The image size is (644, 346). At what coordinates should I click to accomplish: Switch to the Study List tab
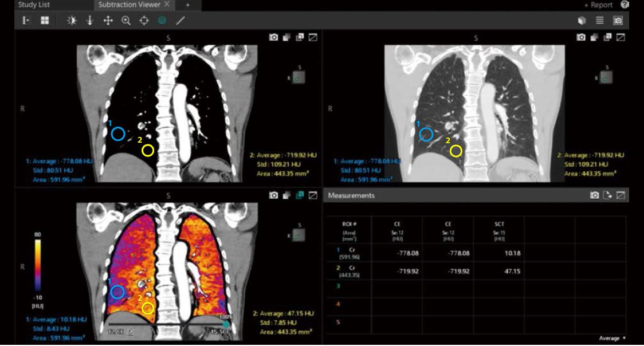tap(34, 5)
